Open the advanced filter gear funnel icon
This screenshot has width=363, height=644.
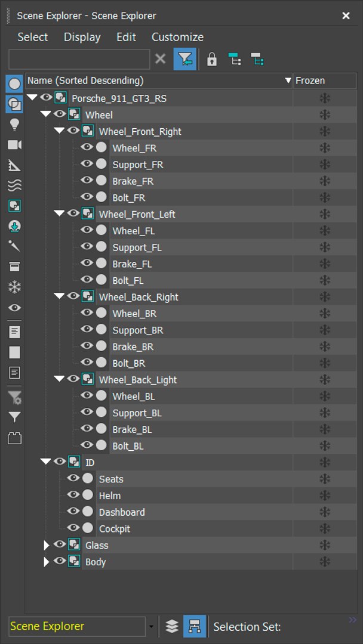pyautogui.click(x=14, y=397)
